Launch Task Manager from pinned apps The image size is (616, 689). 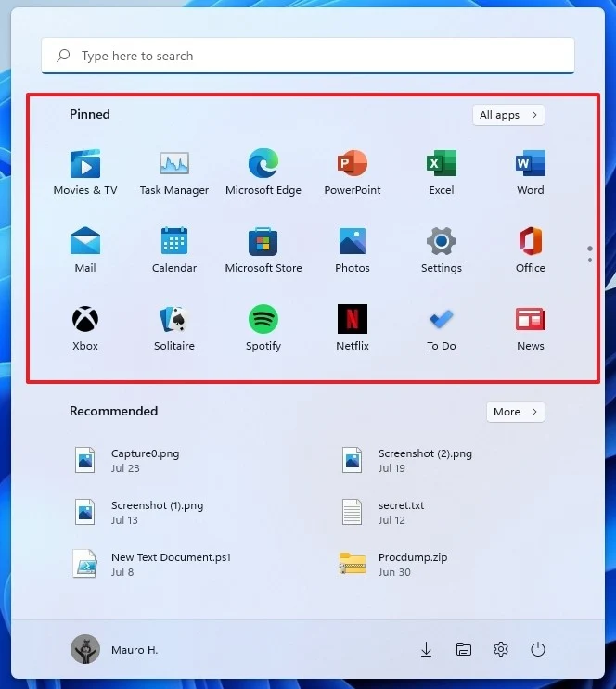pyautogui.click(x=174, y=172)
